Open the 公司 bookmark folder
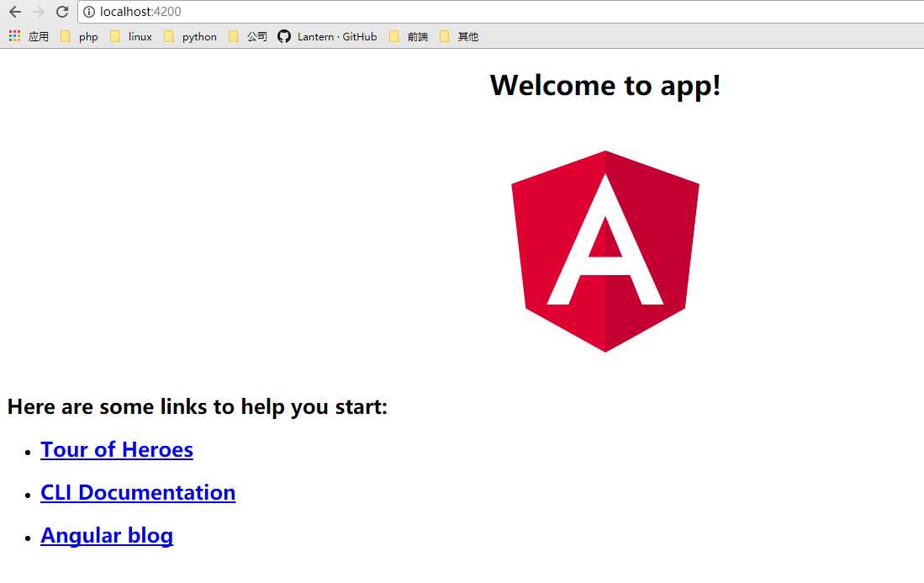Image resolution: width=924 pixels, height=583 pixels. [x=248, y=36]
